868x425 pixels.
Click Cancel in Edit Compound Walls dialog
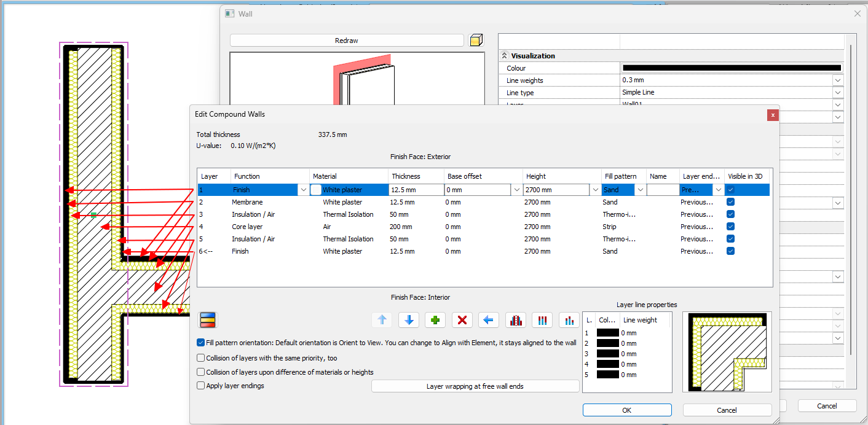coord(727,410)
